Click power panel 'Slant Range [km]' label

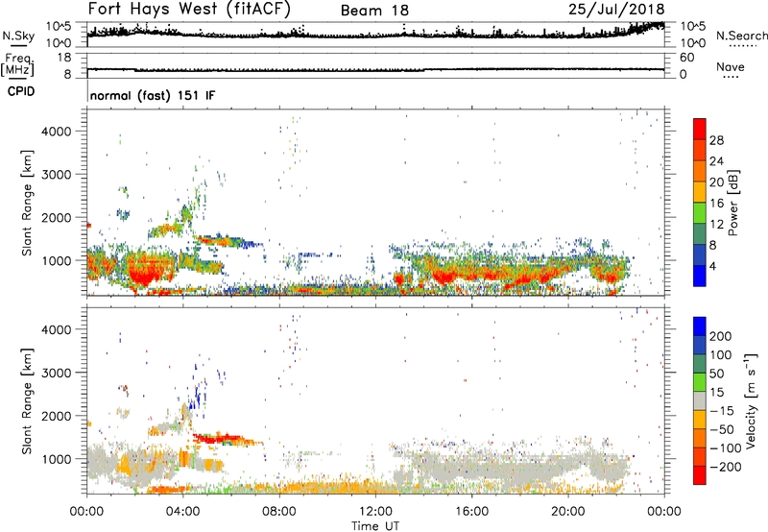coord(27,203)
